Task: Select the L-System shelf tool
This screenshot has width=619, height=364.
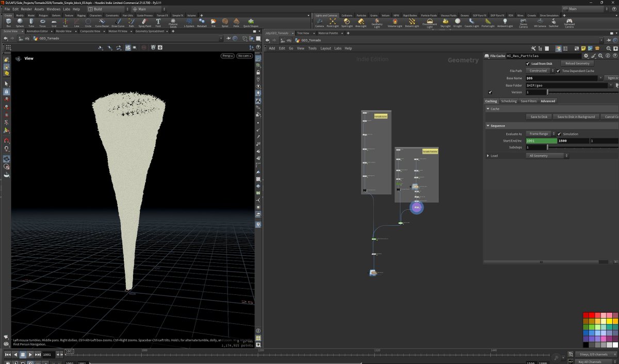Action: [189, 22]
